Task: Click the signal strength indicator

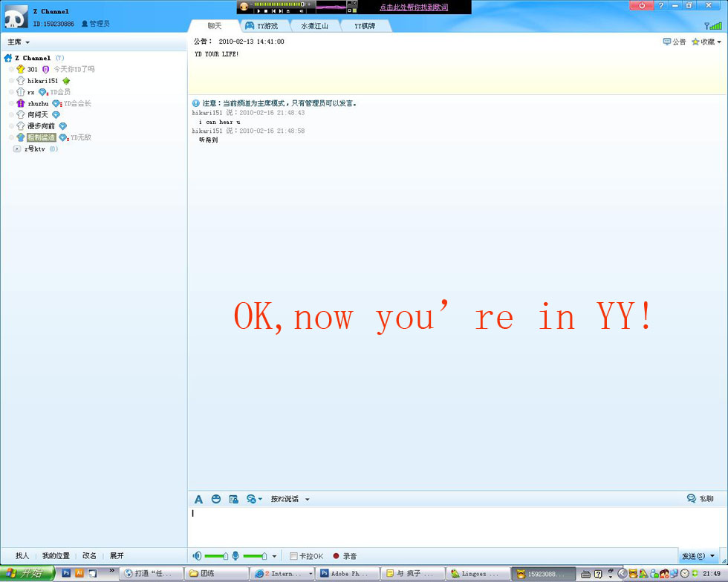Action: 713,26
